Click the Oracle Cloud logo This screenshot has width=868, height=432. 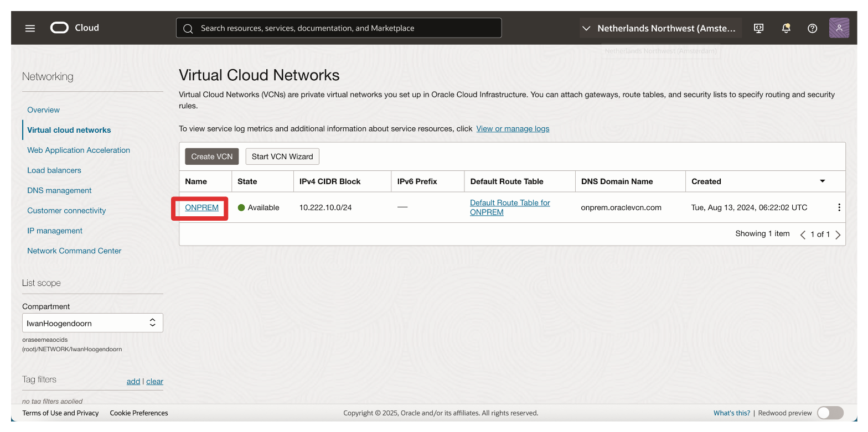(x=74, y=28)
